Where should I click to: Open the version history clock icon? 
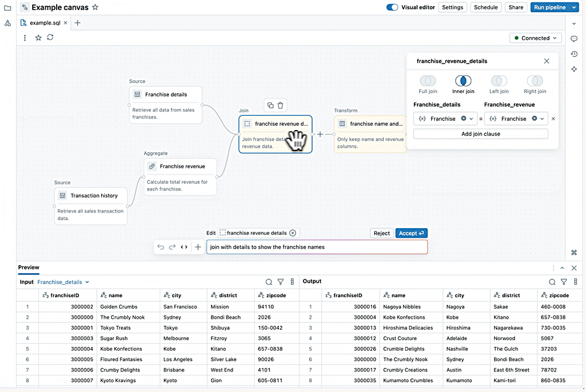(574, 54)
